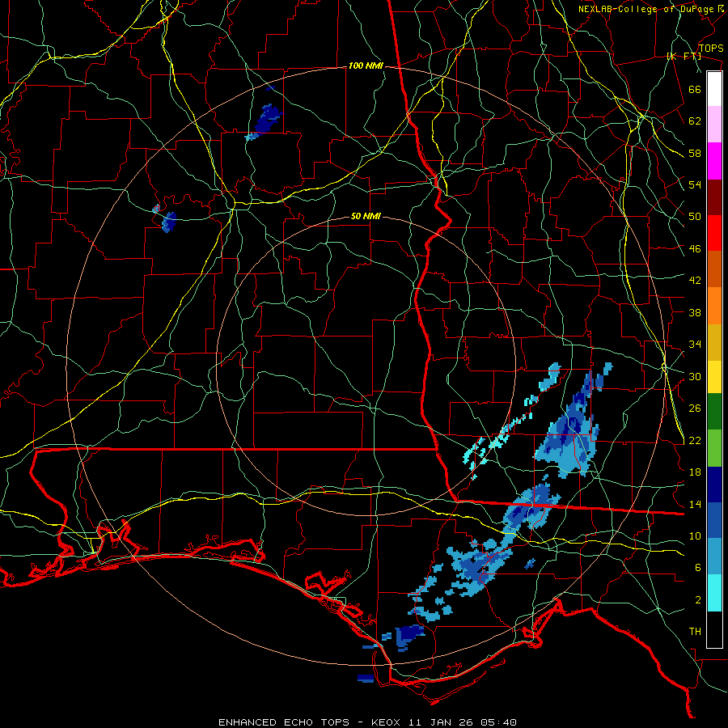This screenshot has height=728, width=728.
Task: Click the '62' legend value
Action: click(695, 121)
